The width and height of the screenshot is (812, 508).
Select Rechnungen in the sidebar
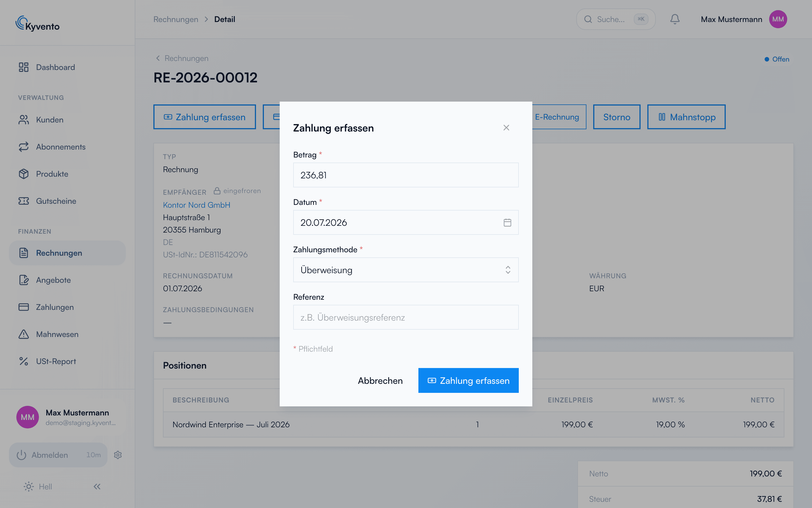coord(67,253)
